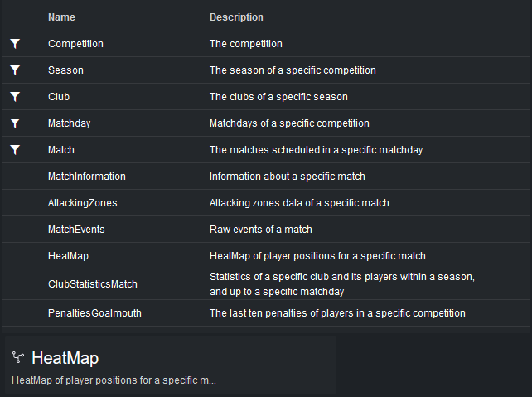
Task: Click the Matchday name cell
Action: click(x=70, y=123)
